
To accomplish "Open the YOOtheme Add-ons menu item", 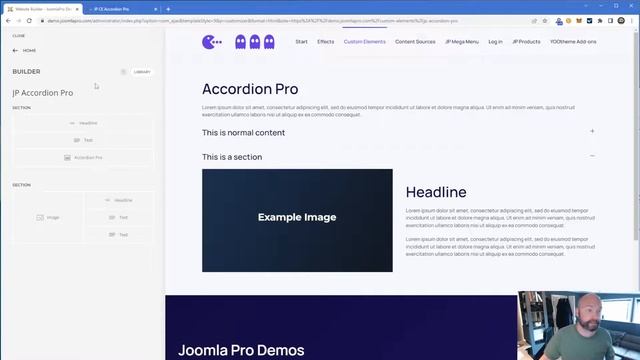I will (x=573, y=42).
